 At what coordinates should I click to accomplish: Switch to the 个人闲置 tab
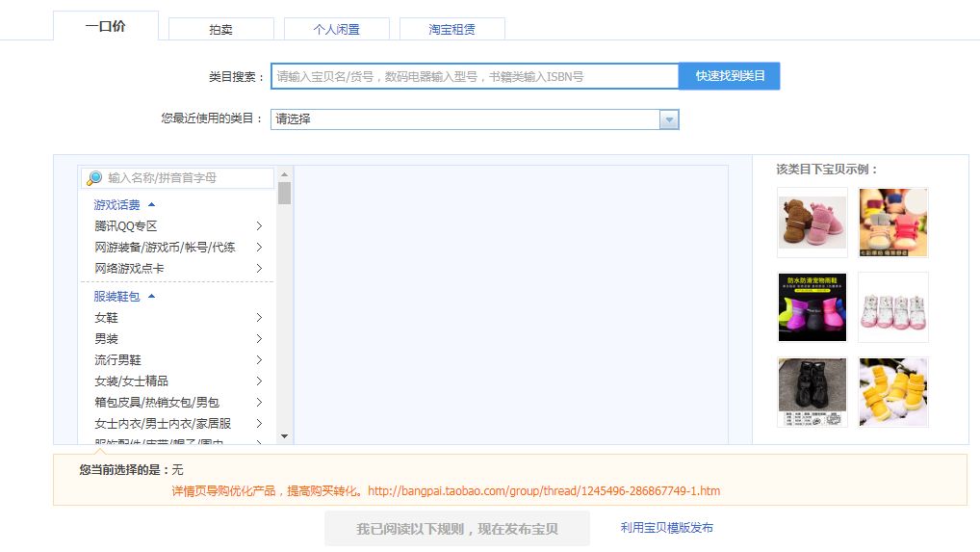coord(336,30)
